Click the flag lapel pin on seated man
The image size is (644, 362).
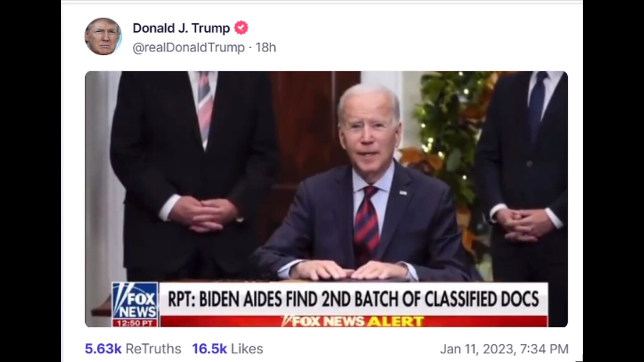(x=403, y=193)
